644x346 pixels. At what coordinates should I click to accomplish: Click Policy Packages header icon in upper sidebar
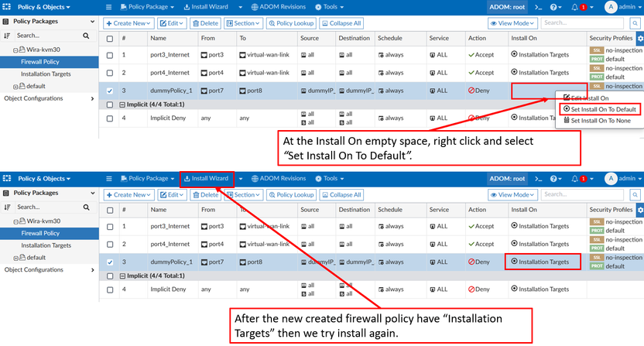[x=5, y=22]
